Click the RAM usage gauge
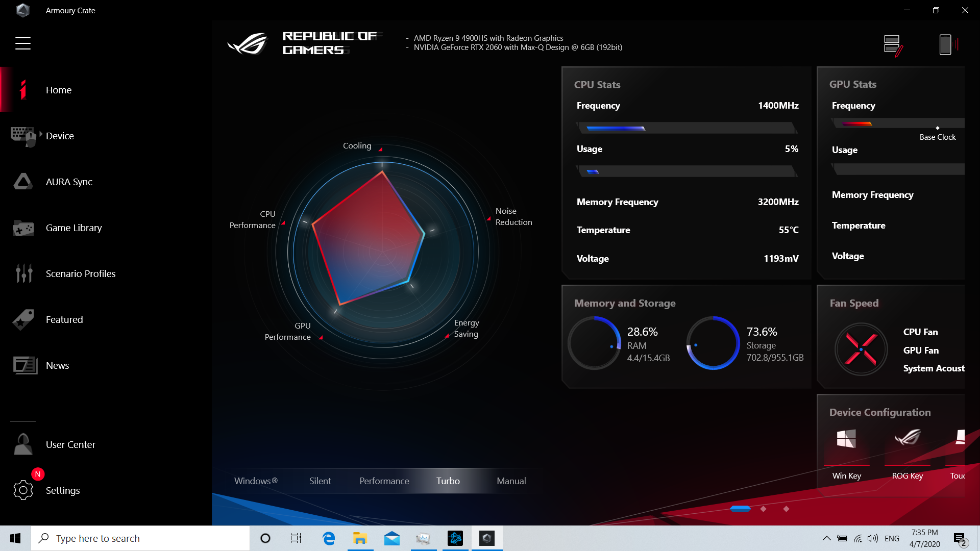 (595, 343)
